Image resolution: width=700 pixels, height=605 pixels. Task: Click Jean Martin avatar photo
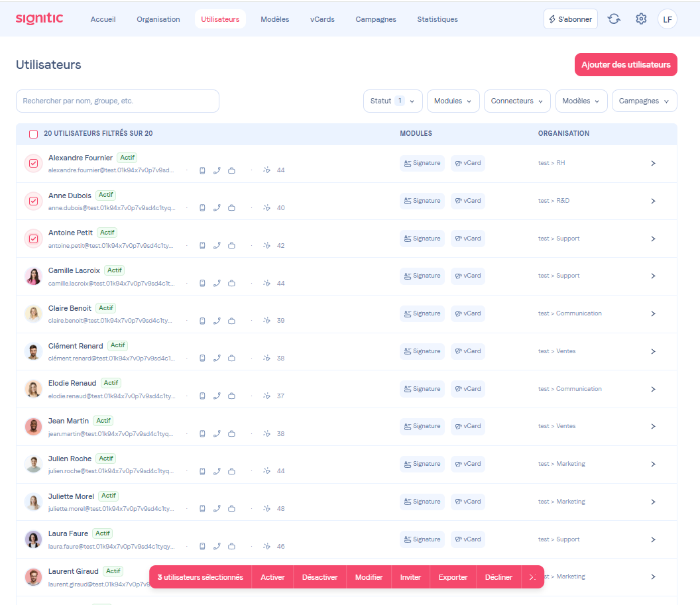(34, 427)
